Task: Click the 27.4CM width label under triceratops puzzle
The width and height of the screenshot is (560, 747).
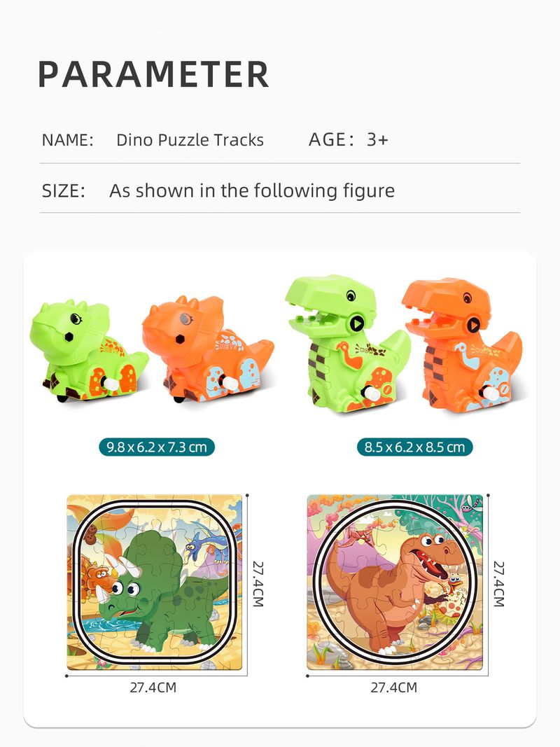Action: (x=153, y=687)
